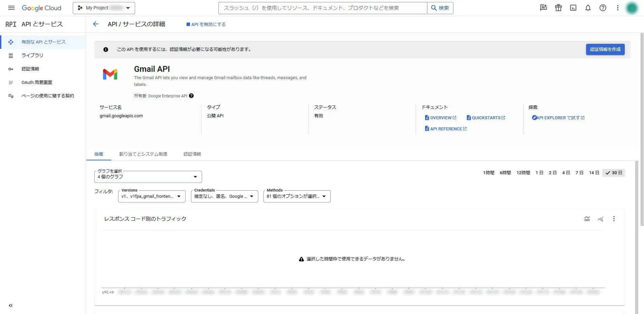Screen dimensions: 644x314
Task: Focus the resource search input field
Action: (323, 8)
